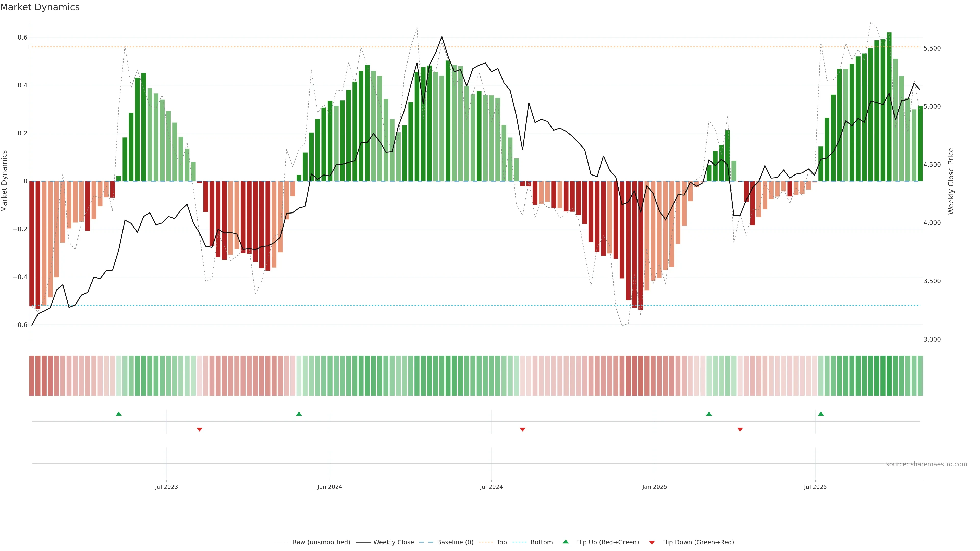
Task: Click the first green Flip Up triangle marker
Action: pos(119,414)
